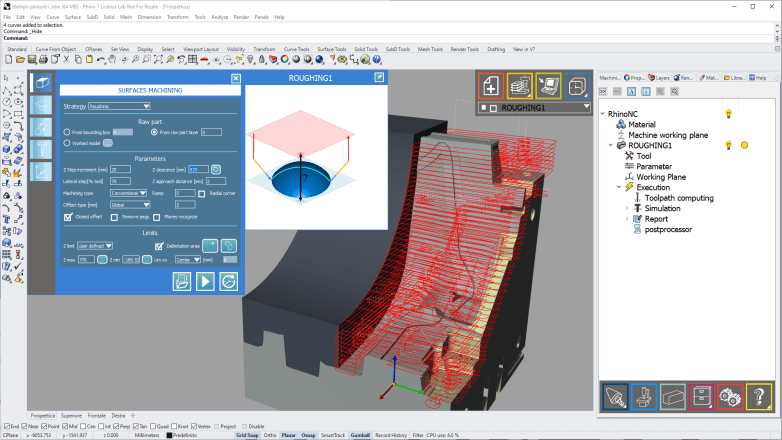Click the Print toolbar icon

point(43,59)
